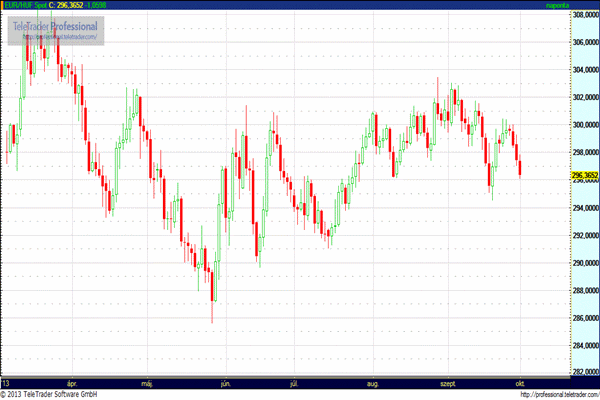Screen dimensions: 600x400
Task: Select 'okt.' on the time axis
Action: pos(521,383)
